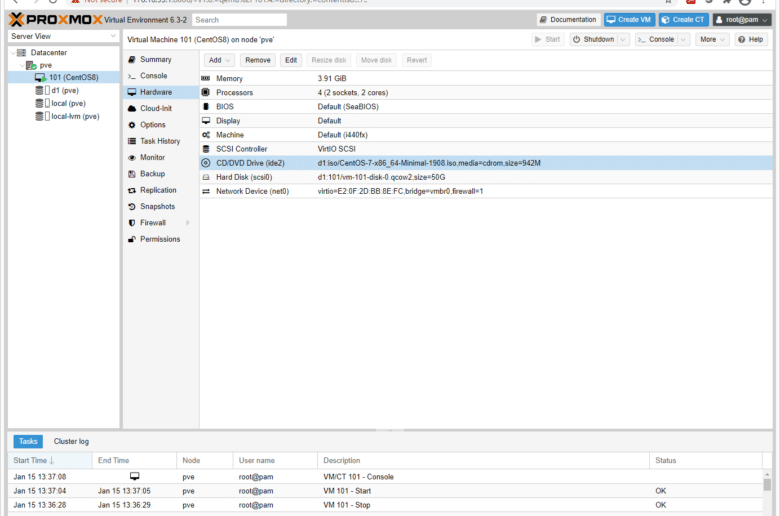Sort by Start Time column header

pyautogui.click(x=50, y=461)
